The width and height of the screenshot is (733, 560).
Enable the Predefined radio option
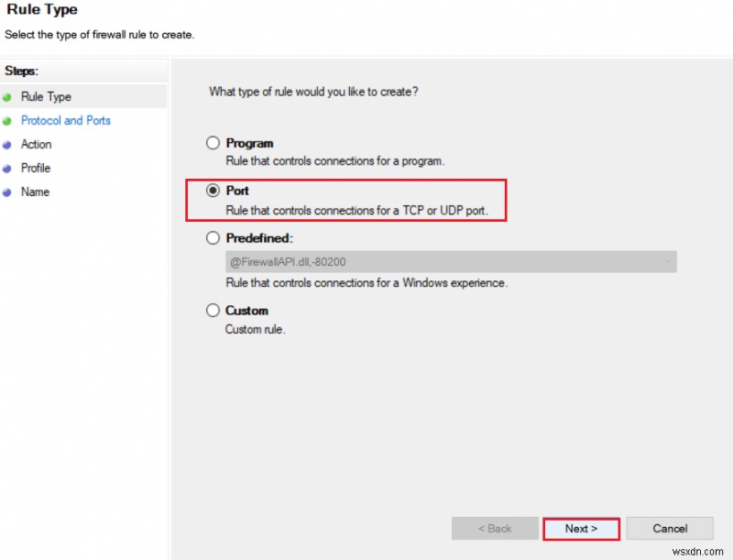pos(213,238)
